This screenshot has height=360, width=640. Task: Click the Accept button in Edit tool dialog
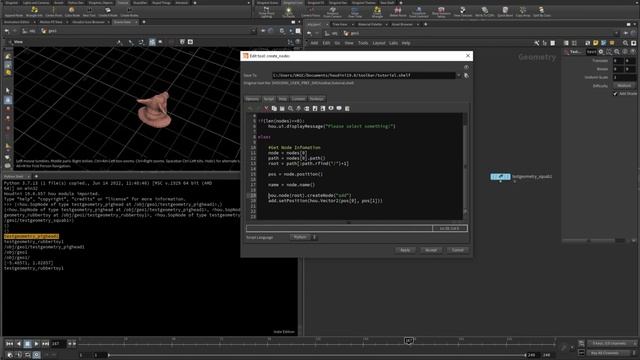click(x=431, y=250)
